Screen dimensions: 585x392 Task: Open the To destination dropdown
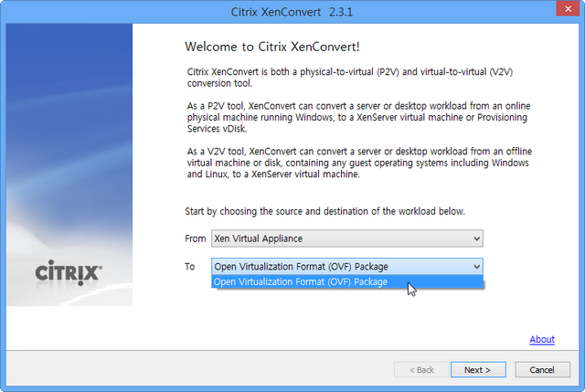(347, 266)
